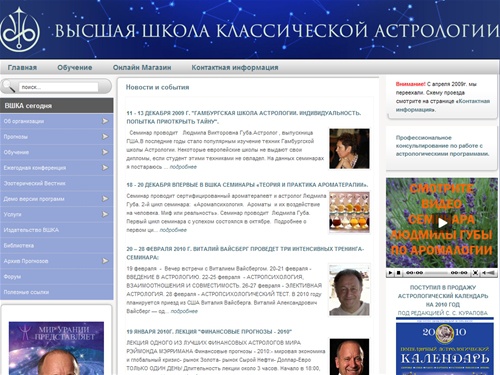This screenshot has height=375, width=500.
Task: Click the magnifying glass search icon
Action: tap(9, 86)
